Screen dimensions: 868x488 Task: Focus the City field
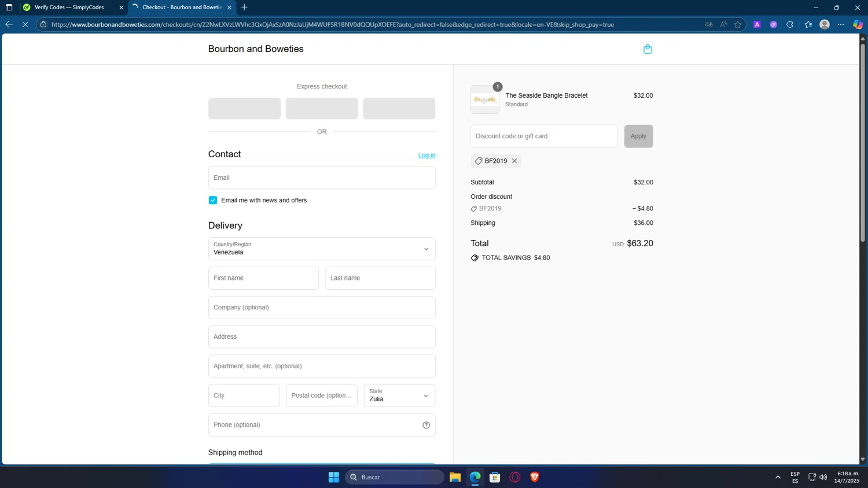click(x=244, y=395)
